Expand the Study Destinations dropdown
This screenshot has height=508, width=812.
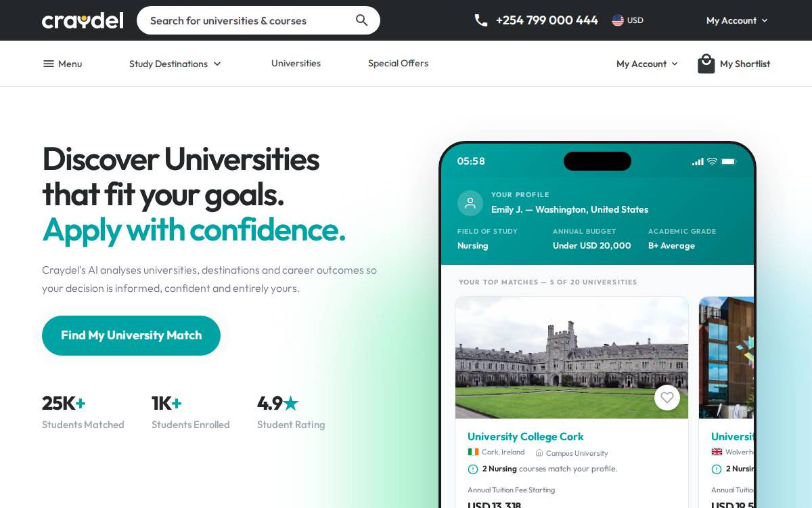tap(175, 64)
